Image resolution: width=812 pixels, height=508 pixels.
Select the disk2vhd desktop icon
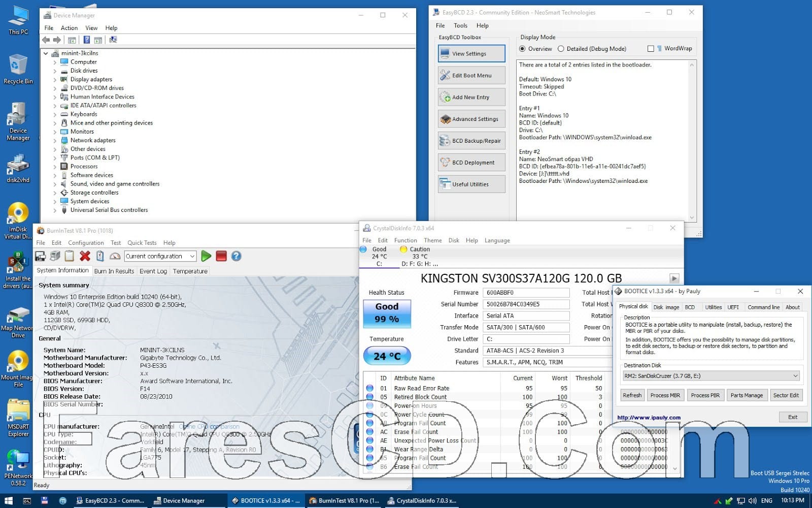pyautogui.click(x=18, y=169)
